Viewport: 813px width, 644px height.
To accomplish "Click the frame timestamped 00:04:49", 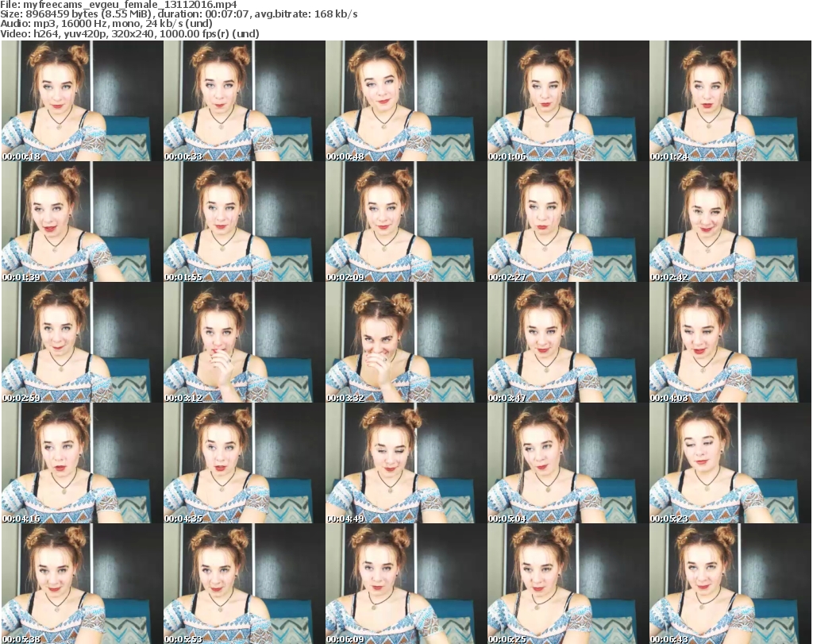I will (406, 465).
